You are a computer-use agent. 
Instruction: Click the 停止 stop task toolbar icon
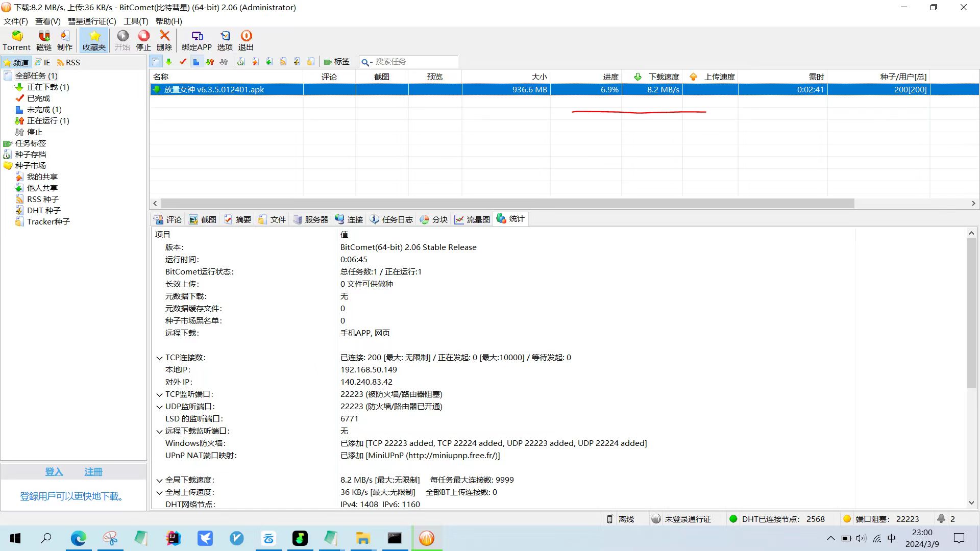(x=143, y=40)
